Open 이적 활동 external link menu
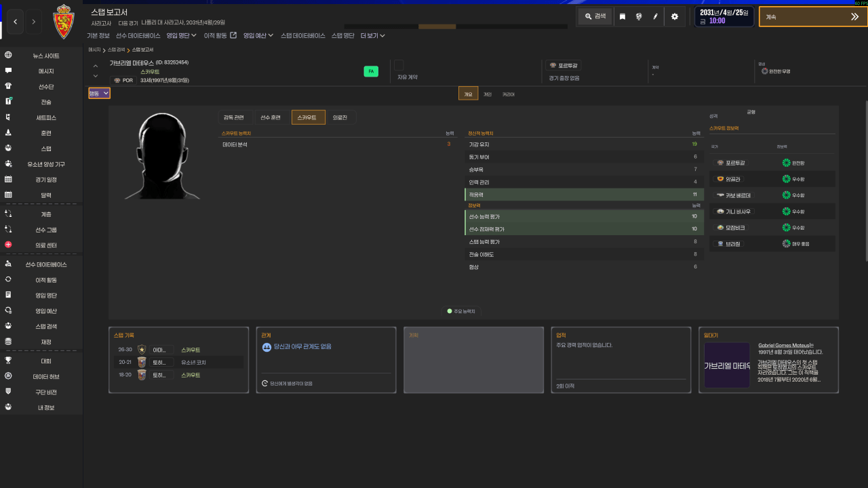Image resolution: width=868 pixels, height=488 pixels. coord(220,35)
